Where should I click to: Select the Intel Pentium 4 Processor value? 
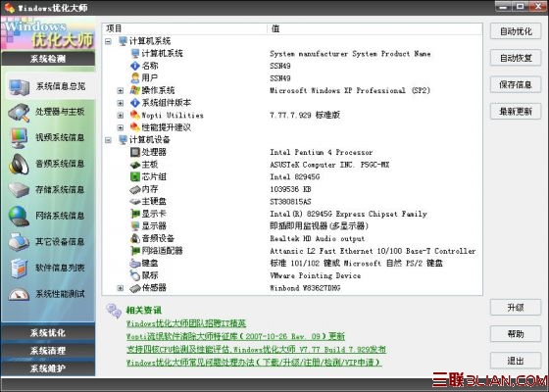322,152
